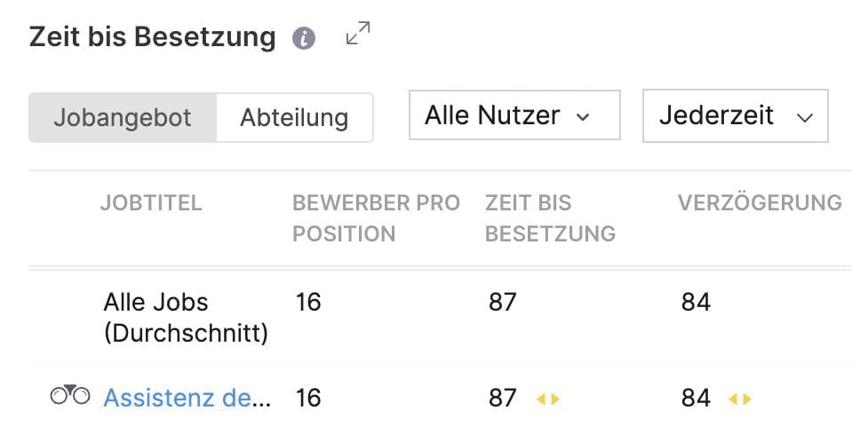Image resolution: width=868 pixels, height=442 pixels.
Task: Click the binoculars icon beside Assistenz job
Action: pos(70,395)
